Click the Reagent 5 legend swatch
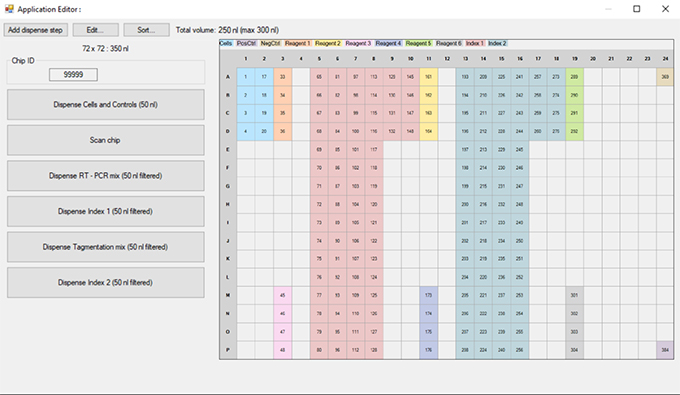The width and height of the screenshot is (680, 395). point(418,43)
